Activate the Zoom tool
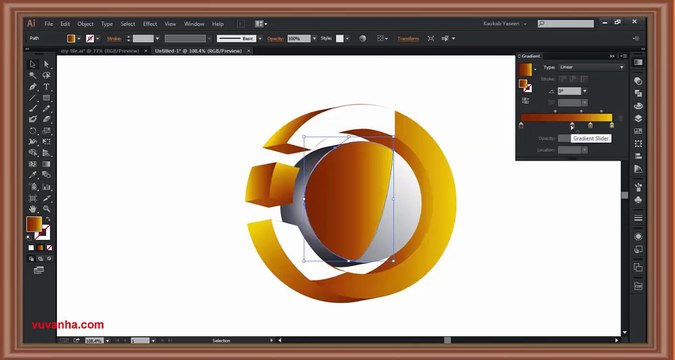 46,209
